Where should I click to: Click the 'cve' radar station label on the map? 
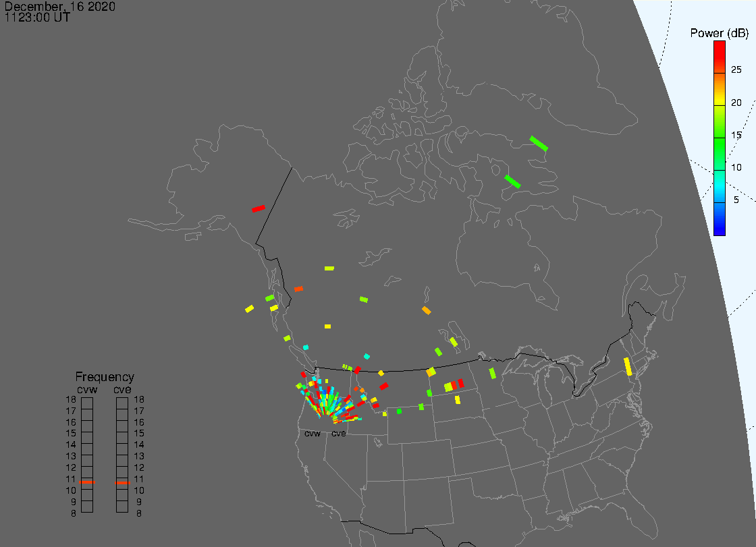pyautogui.click(x=338, y=434)
